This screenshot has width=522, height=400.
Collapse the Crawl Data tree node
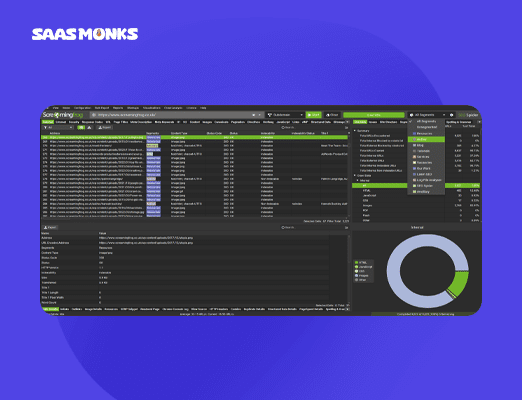click(355, 175)
